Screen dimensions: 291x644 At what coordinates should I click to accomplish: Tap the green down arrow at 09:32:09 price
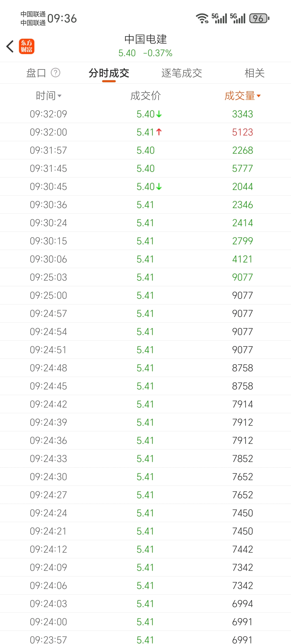pos(159,114)
